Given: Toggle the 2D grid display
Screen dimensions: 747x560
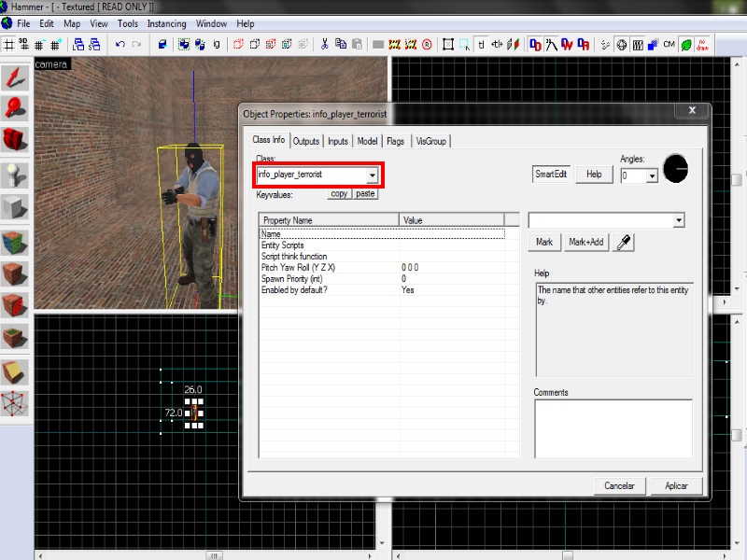Looking at the screenshot, I should pyautogui.click(x=9, y=45).
